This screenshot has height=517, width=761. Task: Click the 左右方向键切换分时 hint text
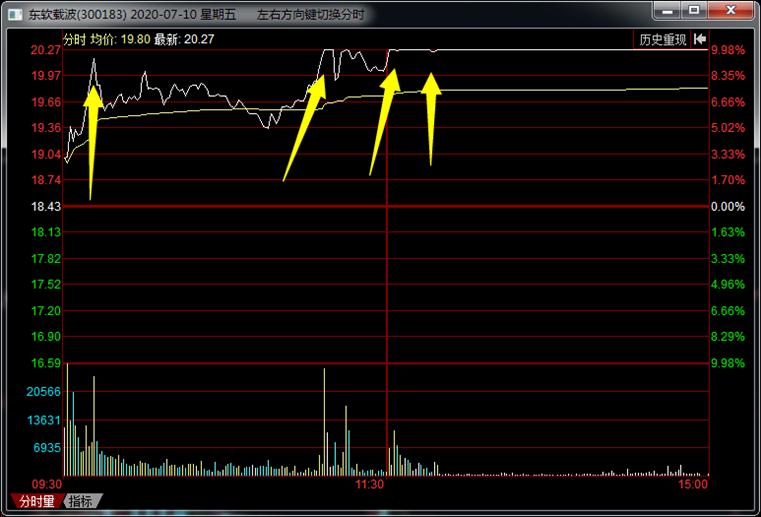tap(310, 15)
